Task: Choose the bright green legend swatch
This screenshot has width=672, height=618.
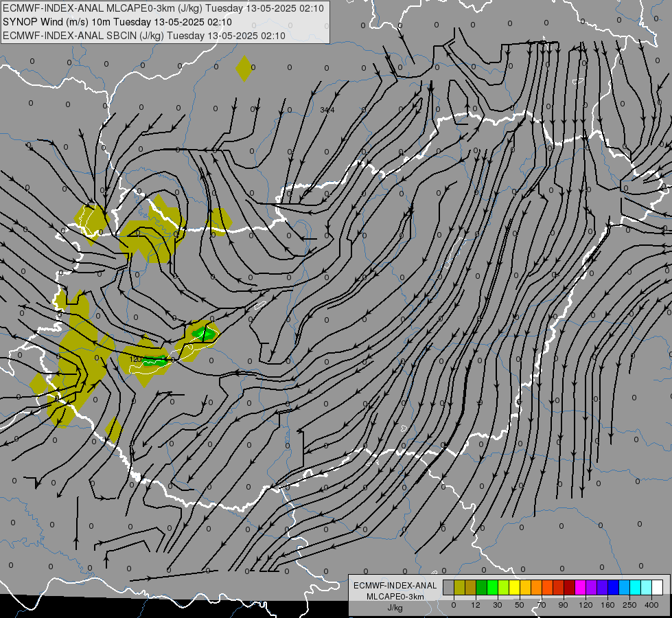Action: [493, 587]
